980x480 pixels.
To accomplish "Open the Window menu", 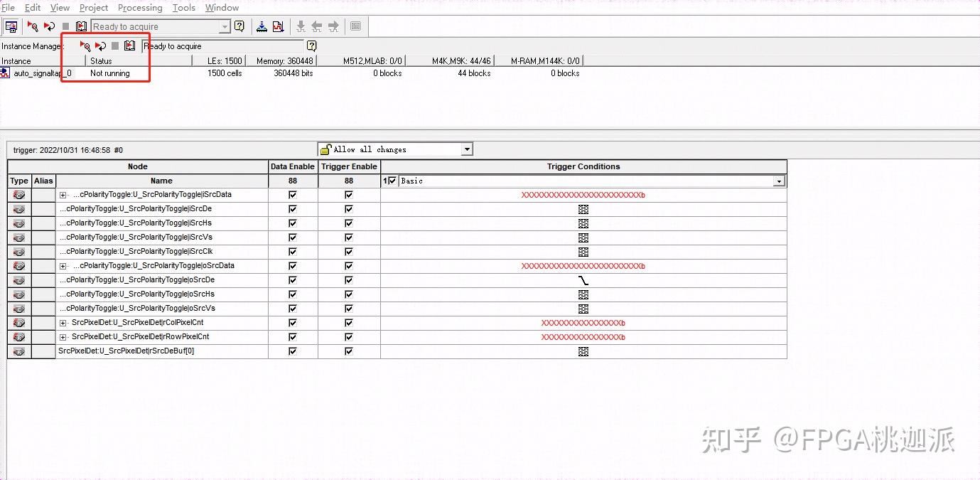I will (x=222, y=7).
